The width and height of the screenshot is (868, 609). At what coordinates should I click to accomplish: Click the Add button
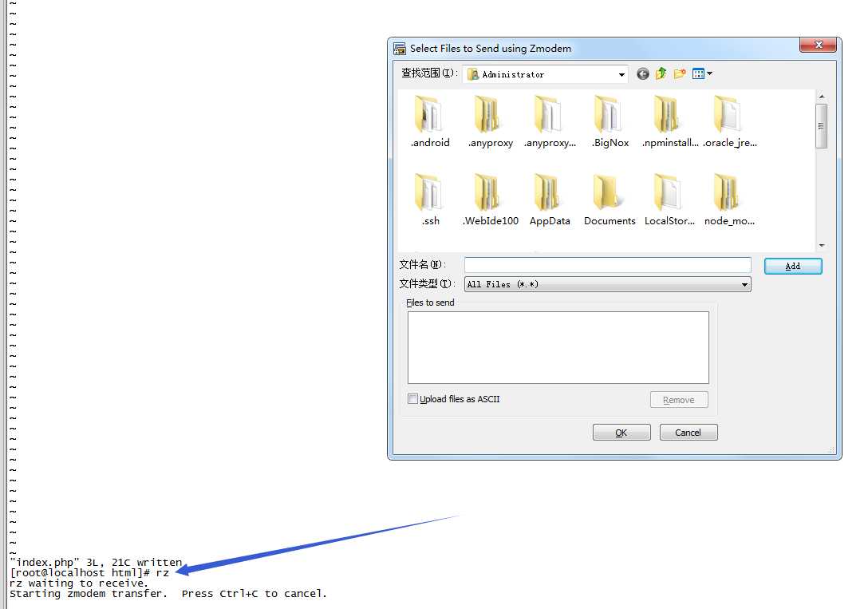[793, 267]
